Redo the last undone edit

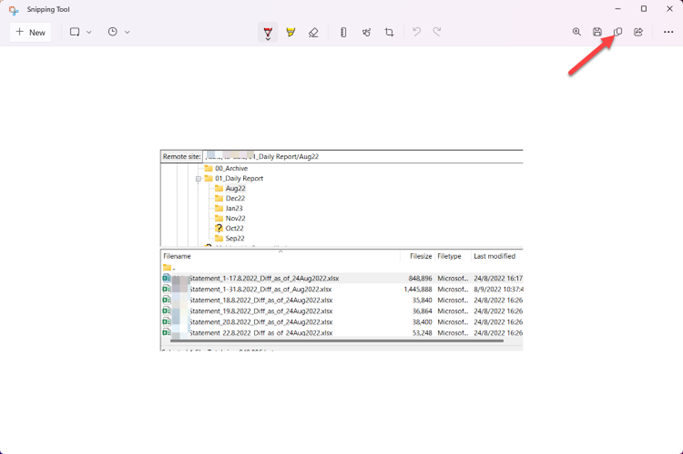tap(437, 32)
